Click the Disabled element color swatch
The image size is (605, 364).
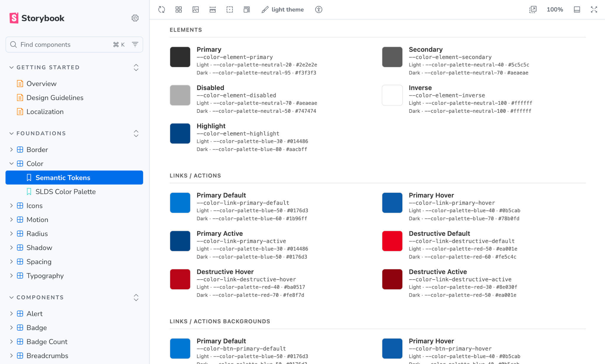tap(180, 95)
